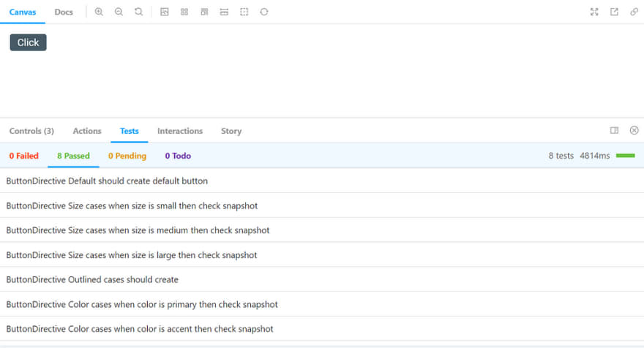Select the size is medium snapshot test
The image size is (644, 348).
[322, 230]
